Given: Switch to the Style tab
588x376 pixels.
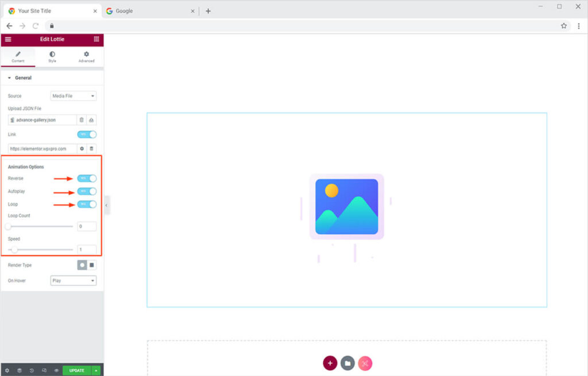Looking at the screenshot, I should [52, 57].
